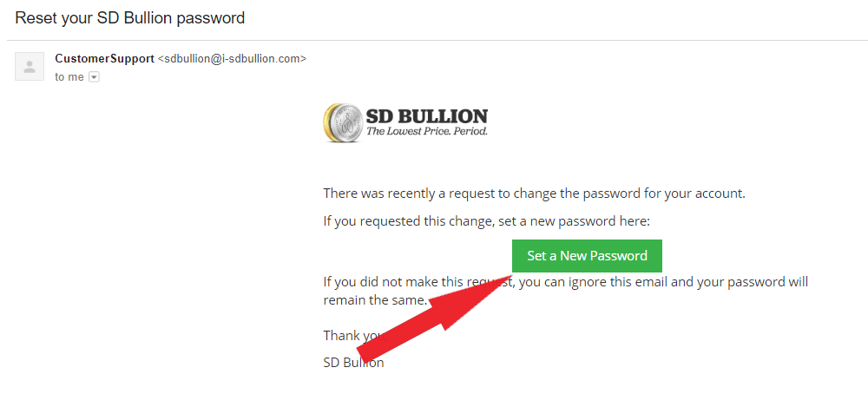Click the 'Reset your SD Bullion password' subject
868x407 pixels.
pyautogui.click(x=130, y=17)
